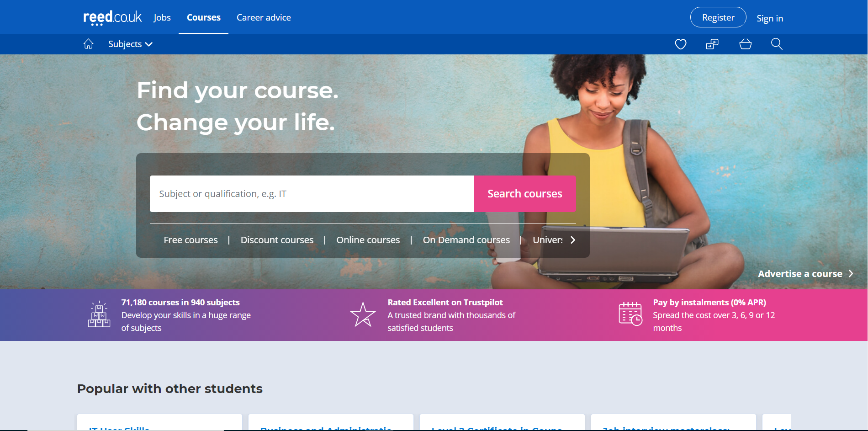Click the home icon in navigation bar

point(88,44)
